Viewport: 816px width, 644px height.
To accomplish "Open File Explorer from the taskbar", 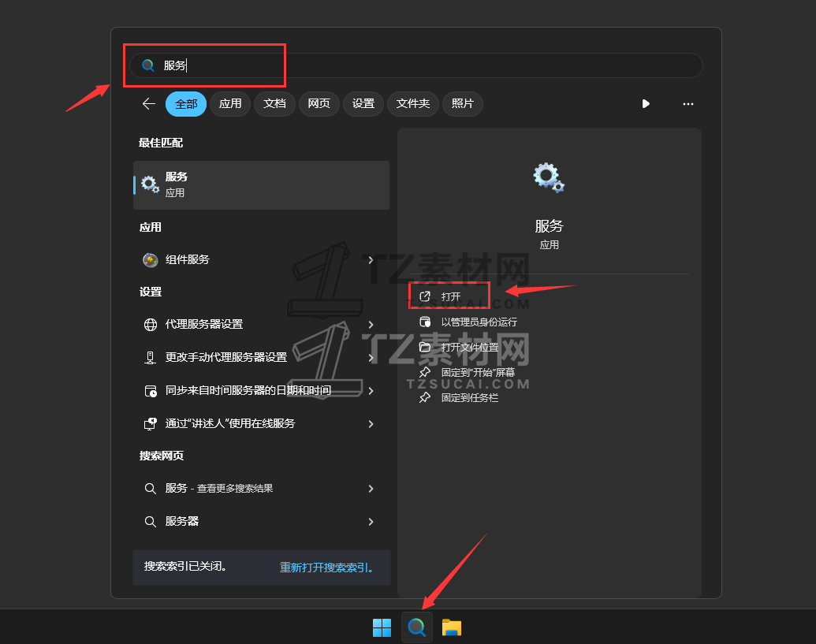I will click(452, 627).
